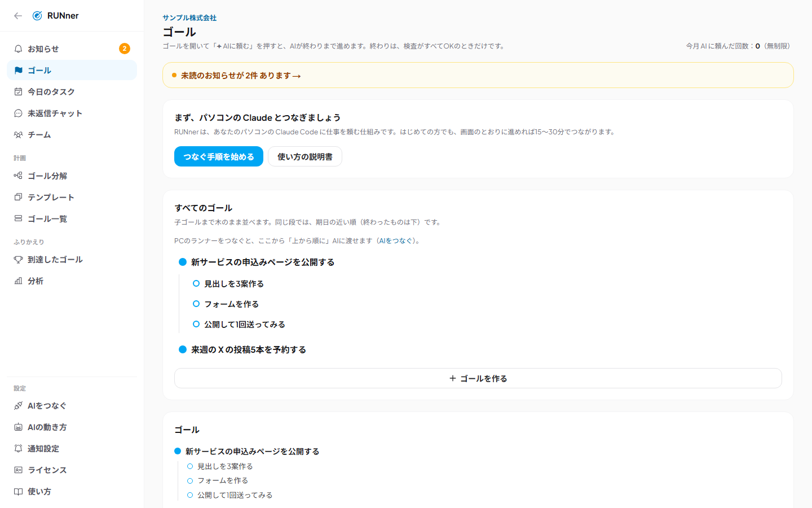Click the サンプル株式会社 company name
The width and height of the screenshot is (812, 508).
click(x=189, y=18)
